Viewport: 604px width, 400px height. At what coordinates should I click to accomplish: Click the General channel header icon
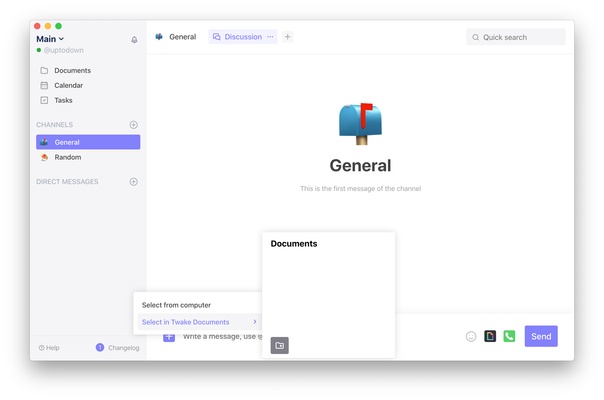click(159, 37)
